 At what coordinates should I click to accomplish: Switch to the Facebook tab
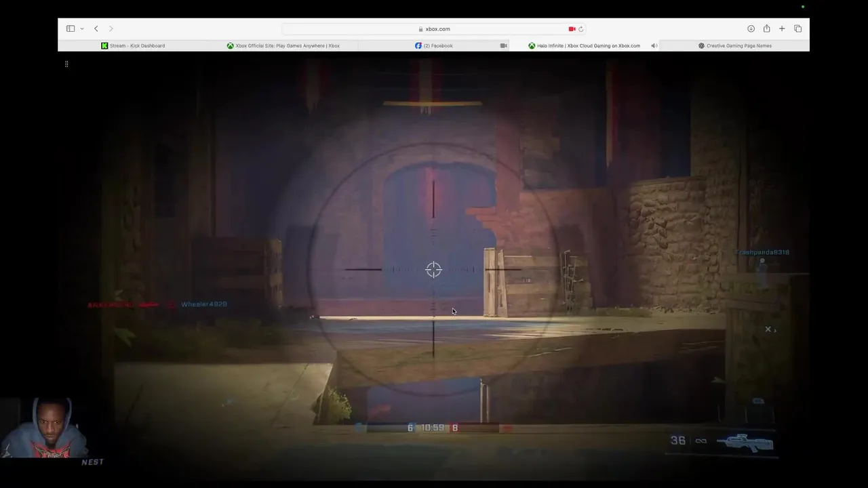click(434, 45)
